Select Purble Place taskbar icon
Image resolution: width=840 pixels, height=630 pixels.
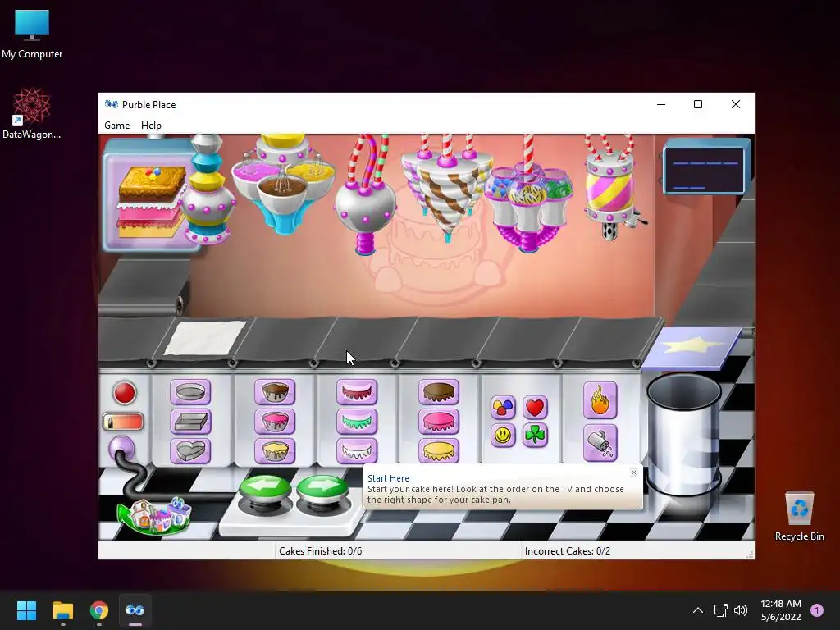pyautogui.click(x=135, y=610)
